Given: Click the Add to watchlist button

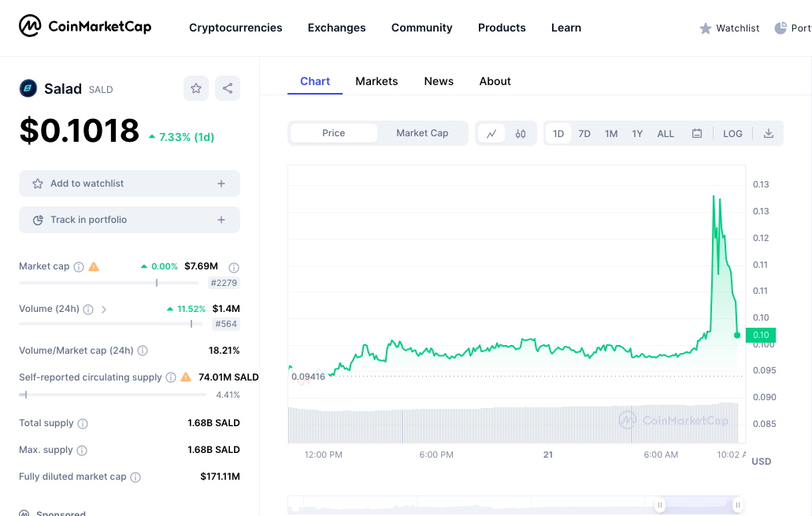Looking at the screenshot, I should pos(129,184).
